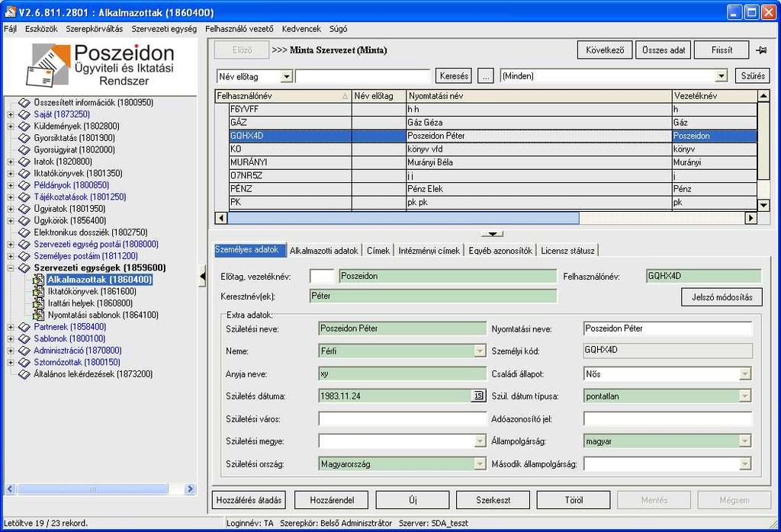Click the Töröl button
This screenshot has width=781, height=532.
(x=574, y=500)
